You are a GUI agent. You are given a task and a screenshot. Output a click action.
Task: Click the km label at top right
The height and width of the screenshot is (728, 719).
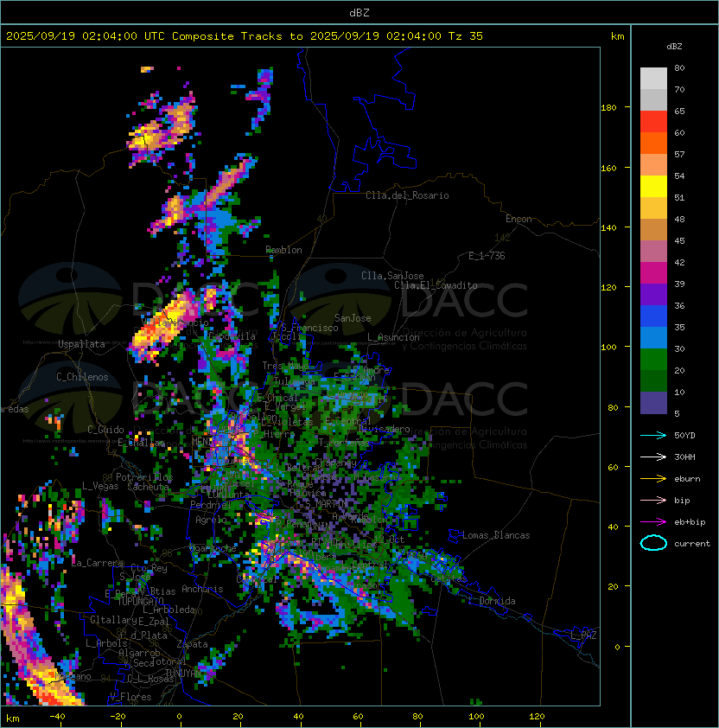click(x=617, y=36)
